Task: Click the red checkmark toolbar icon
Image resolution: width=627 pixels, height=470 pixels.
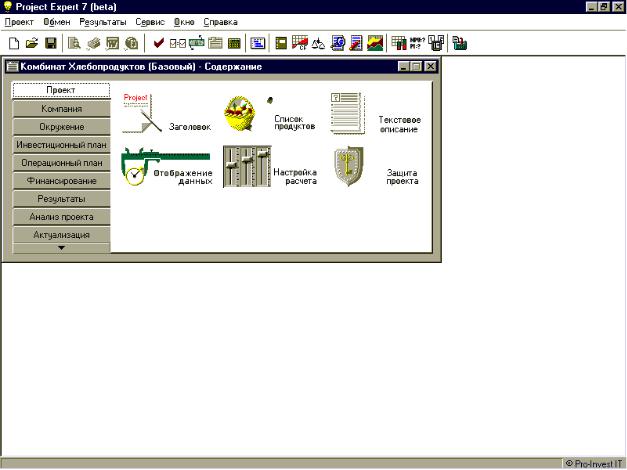Action: click(x=159, y=43)
